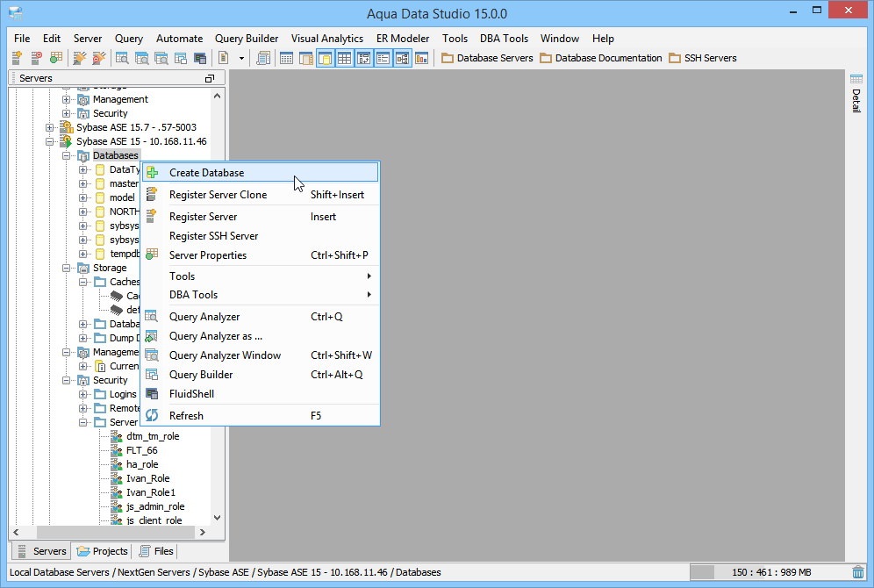
Task: Click the SSH Servers folder icon
Action: pos(675,58)
